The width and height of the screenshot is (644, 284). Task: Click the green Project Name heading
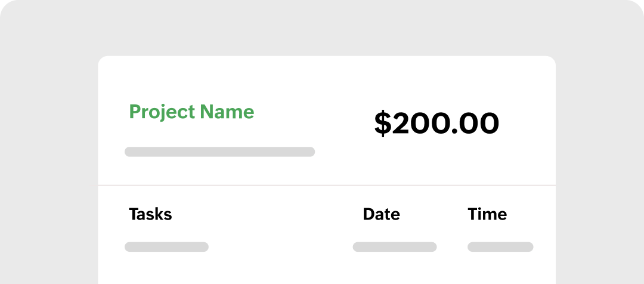[x=191, y=112]
